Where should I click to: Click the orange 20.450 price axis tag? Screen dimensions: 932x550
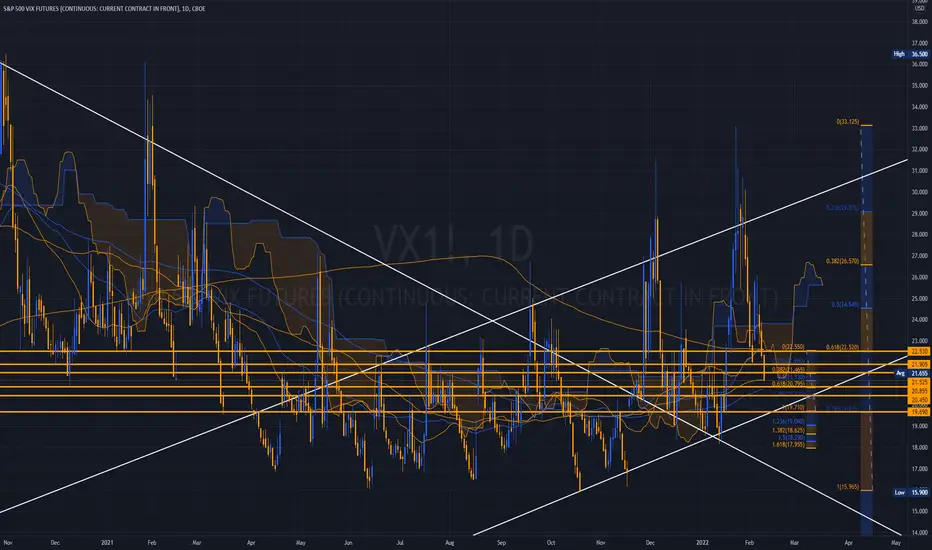(x=919, y=400)
